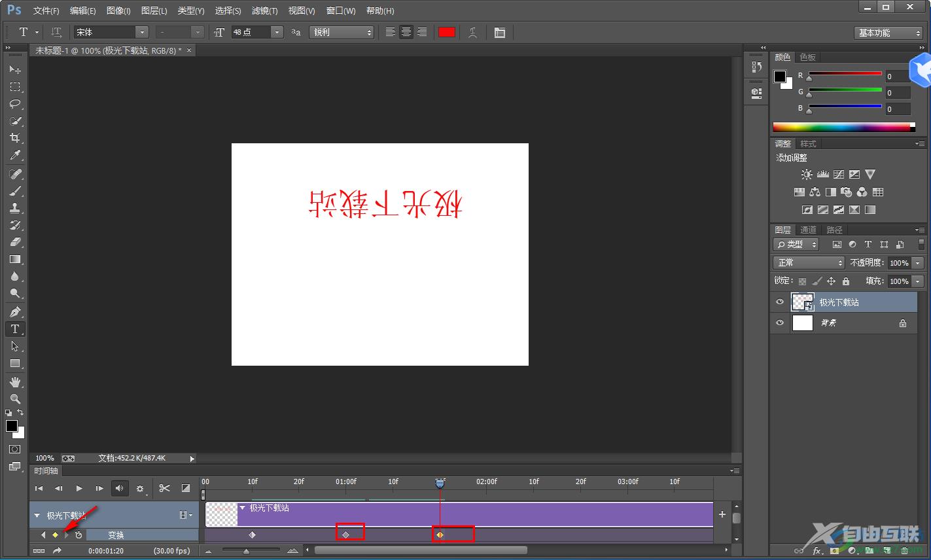
Task: Select the Clone Stamp tool
Action: coord(15,208)
